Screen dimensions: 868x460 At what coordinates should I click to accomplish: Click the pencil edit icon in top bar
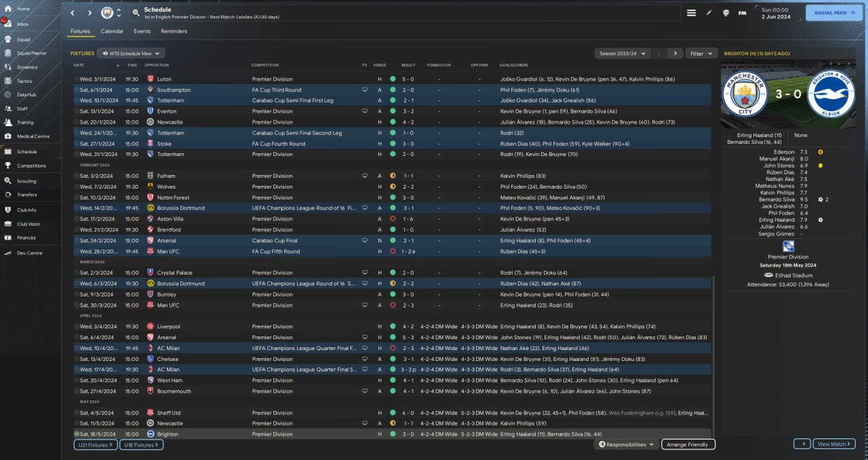(x=709, y=13)
